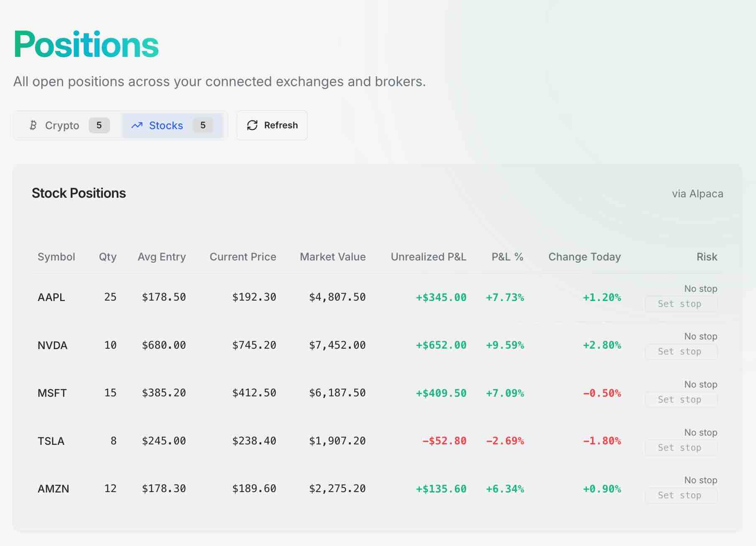This screenshot has width=756, height=546.
Task: Click P&L percentage +7.73%
Action: (x=505, y=298)
